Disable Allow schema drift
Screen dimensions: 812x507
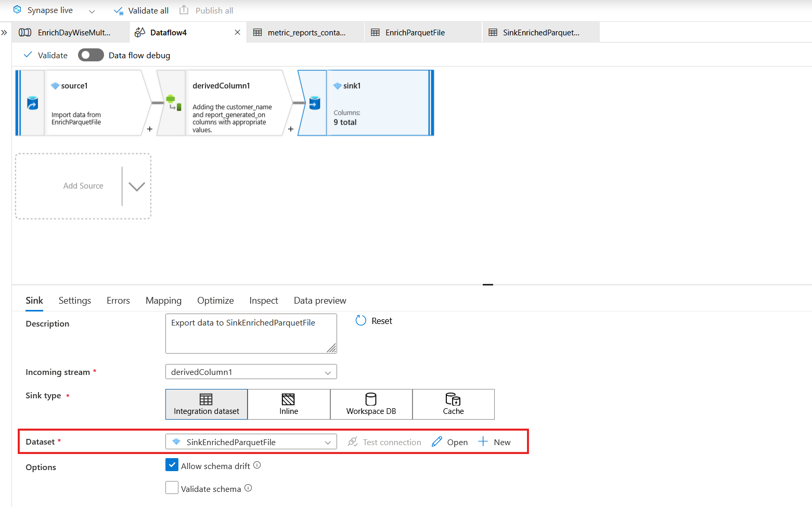point(172,464)
